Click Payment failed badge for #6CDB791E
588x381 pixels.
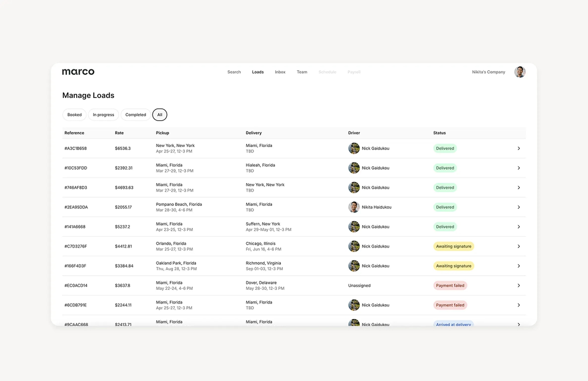[x=450, y=305]
